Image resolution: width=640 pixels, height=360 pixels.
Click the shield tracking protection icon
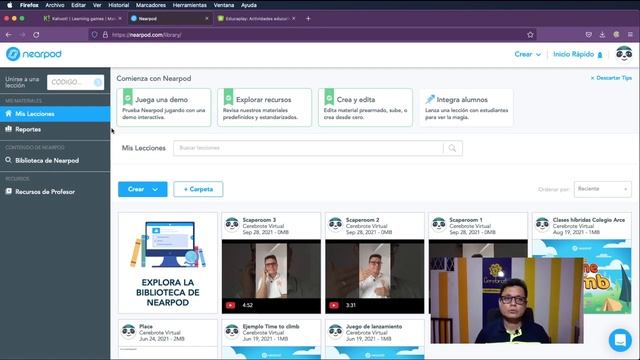point(94,35)
